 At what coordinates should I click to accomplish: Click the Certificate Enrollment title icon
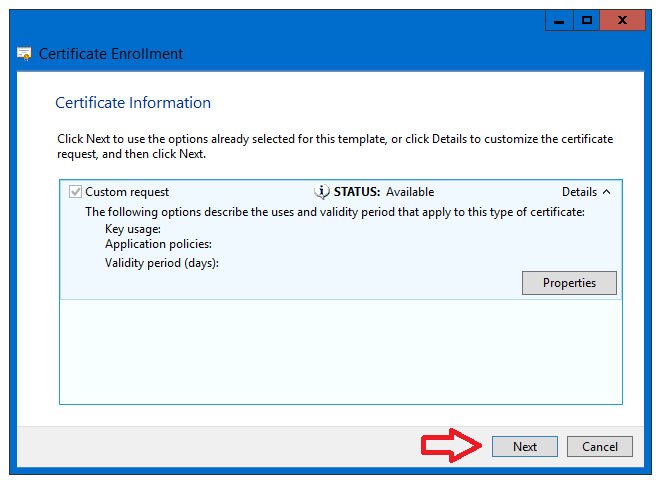[24, 54]
